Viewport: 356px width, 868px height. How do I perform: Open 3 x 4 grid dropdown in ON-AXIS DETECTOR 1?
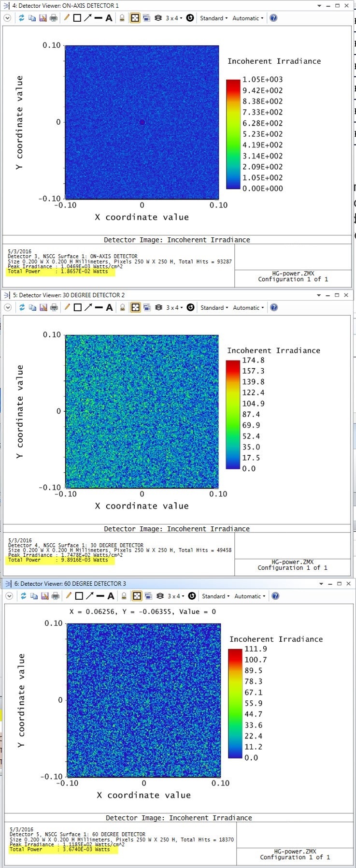point(174,18)
